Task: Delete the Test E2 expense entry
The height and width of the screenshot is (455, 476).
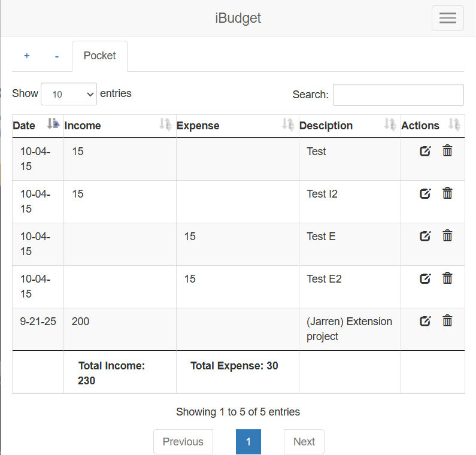Action: coord(447,278)
